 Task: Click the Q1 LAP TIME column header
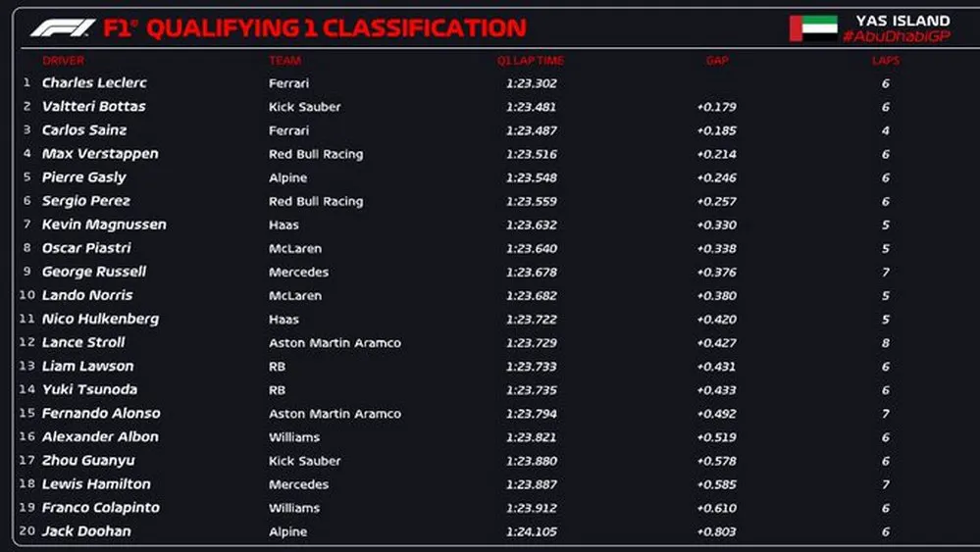pos(531,61)
